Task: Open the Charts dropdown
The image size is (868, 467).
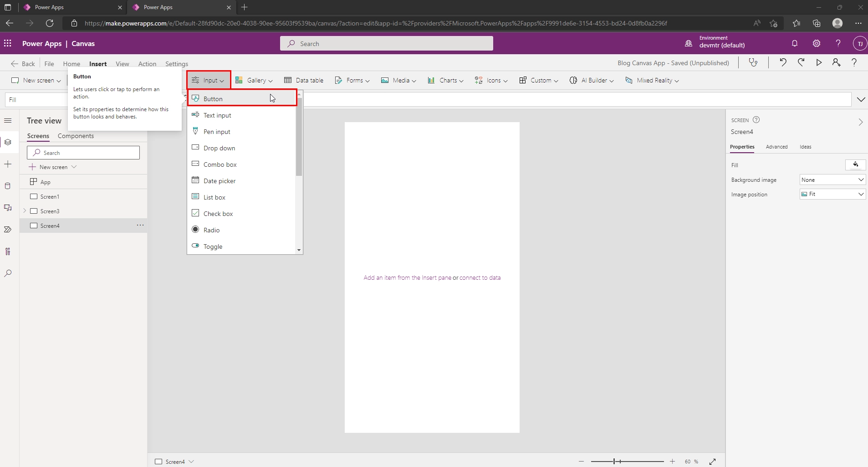Action: pyautogui.click(x=445, y=80)
